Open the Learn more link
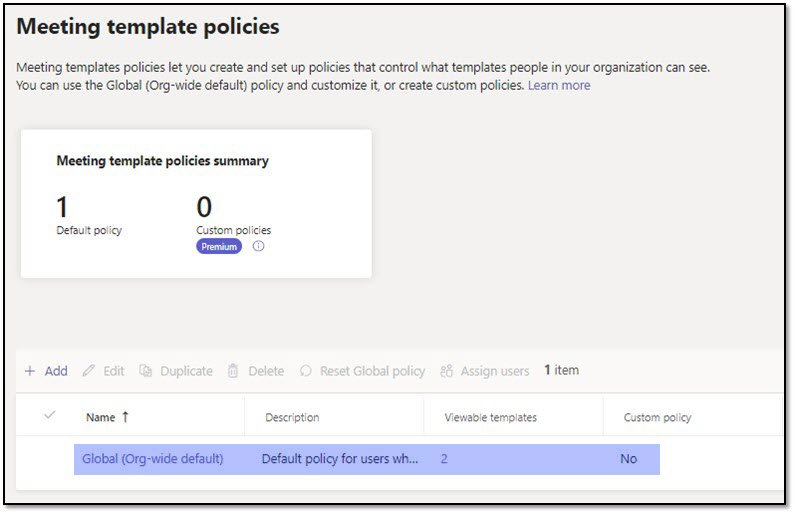The width and height of the screenshot is (795, 514). click(559, 86)
